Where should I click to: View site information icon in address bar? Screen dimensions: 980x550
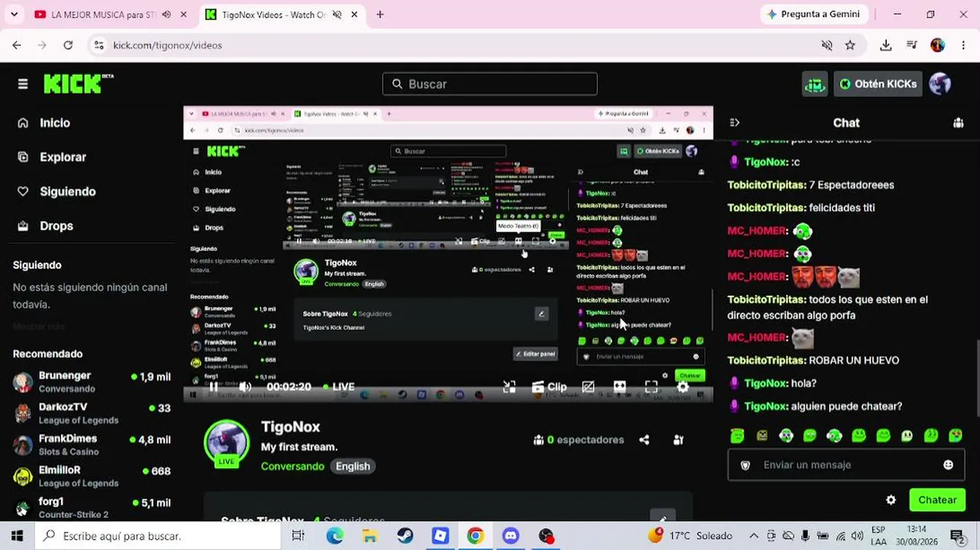98,46
